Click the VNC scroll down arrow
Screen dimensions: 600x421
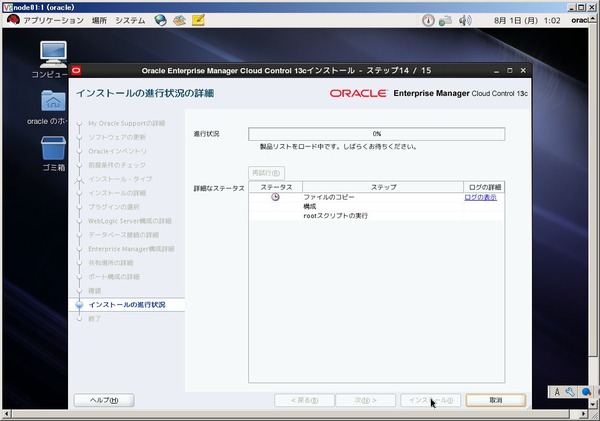pos(593,405)
